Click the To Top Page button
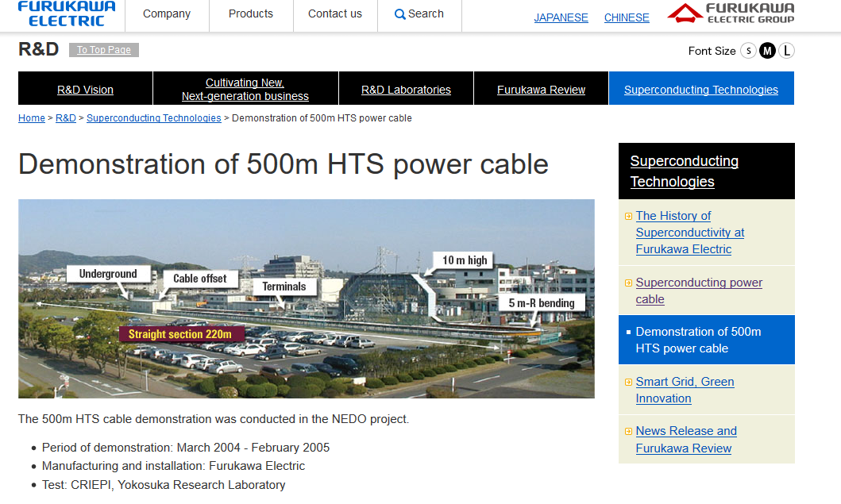This screenshot has width=841, height=504. (104, 50)
